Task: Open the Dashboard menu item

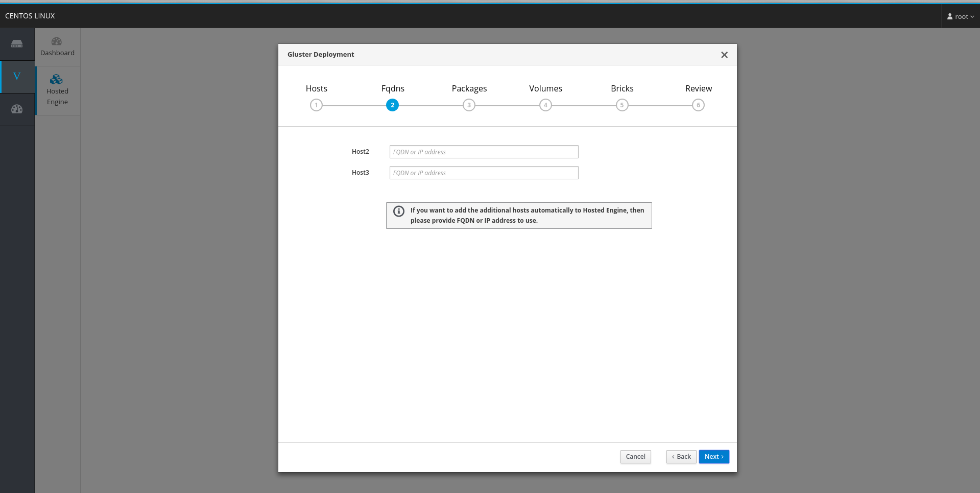Action: [x=57, y=47]
